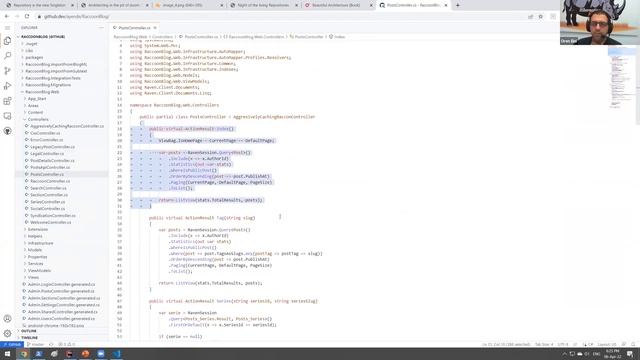Image resolution: width=640 pixels, height=360 pixels.
Task: Collapse the Controllers folder
Action: 38,119
